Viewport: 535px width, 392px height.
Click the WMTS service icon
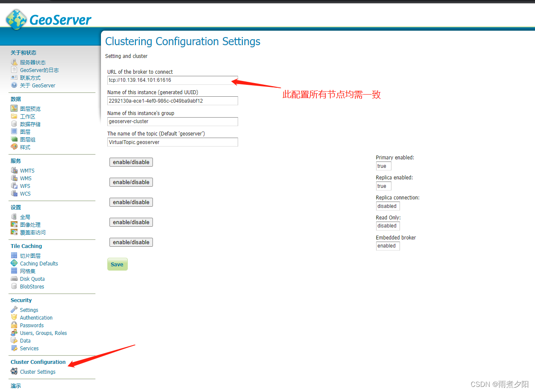pos(14,170)
